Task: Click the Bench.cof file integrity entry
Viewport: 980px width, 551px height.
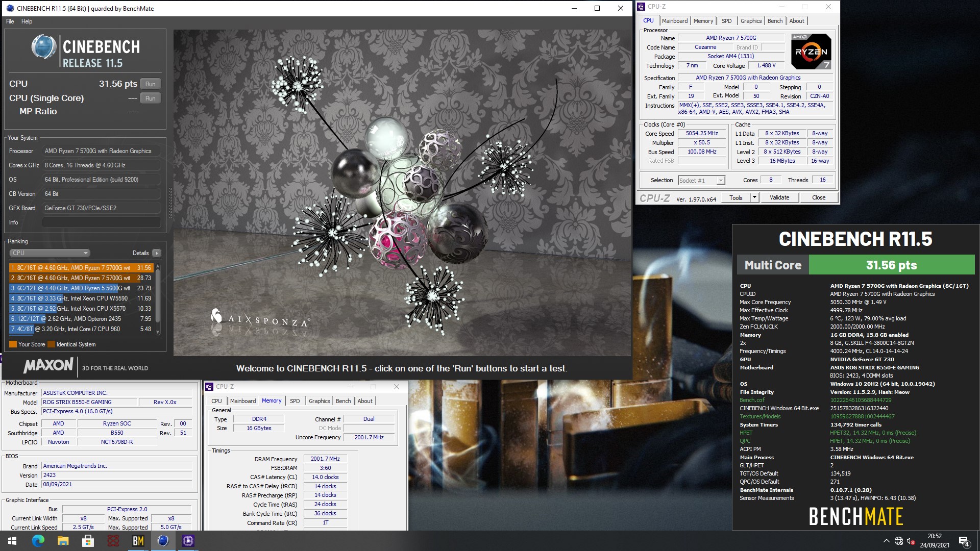Action: (752, 400)
